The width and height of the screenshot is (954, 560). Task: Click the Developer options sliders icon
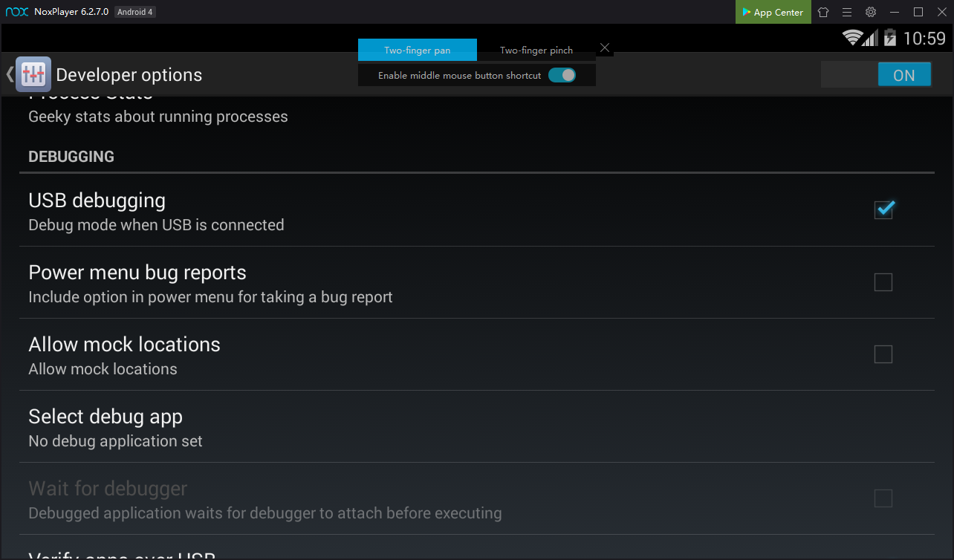pos(33,74)
